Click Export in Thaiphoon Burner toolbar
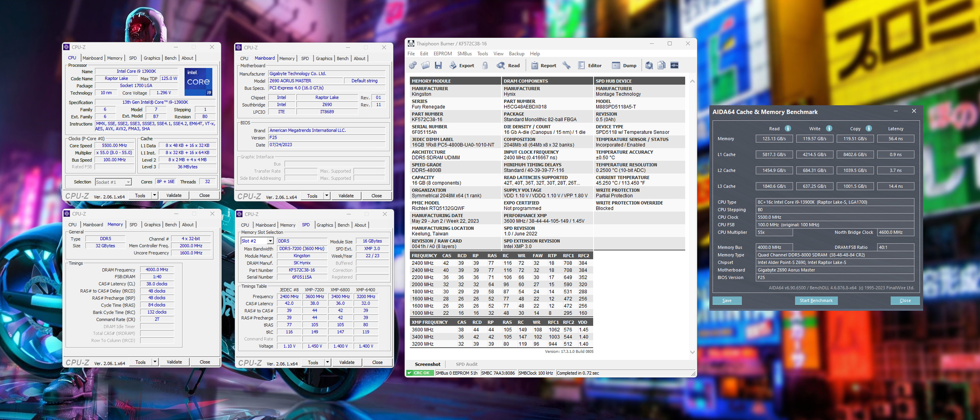 [x=462, y=65]
